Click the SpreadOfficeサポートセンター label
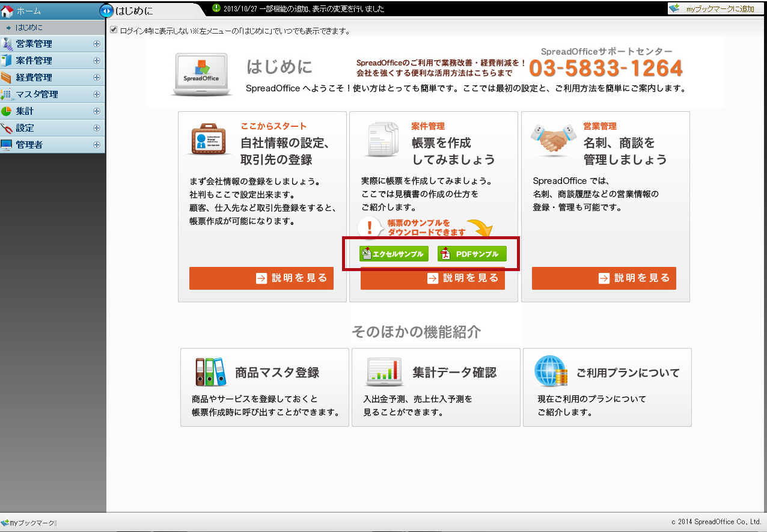 [x=607, y=52]
